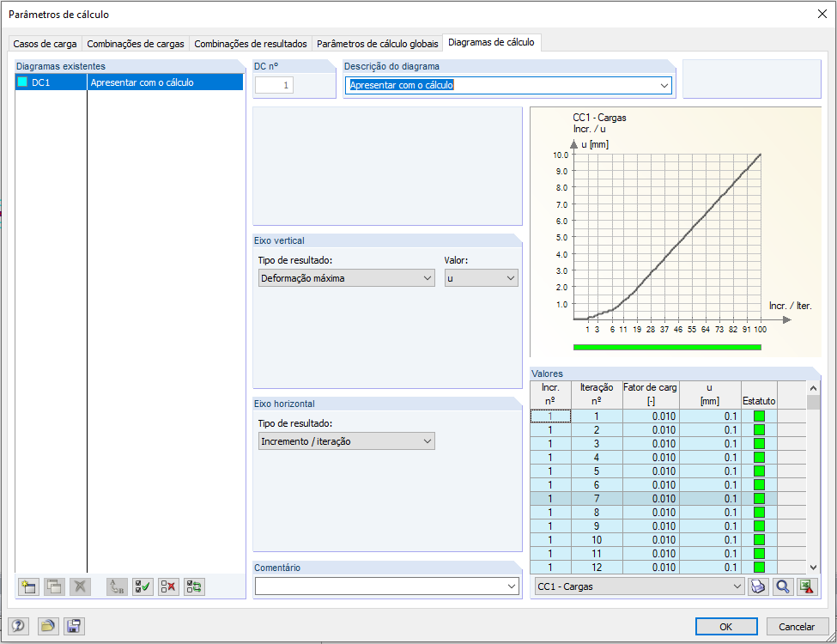Click u value 0.1 for iteration 5
The height and width of the screenshot is (644, 837).
tap(710, 471)
